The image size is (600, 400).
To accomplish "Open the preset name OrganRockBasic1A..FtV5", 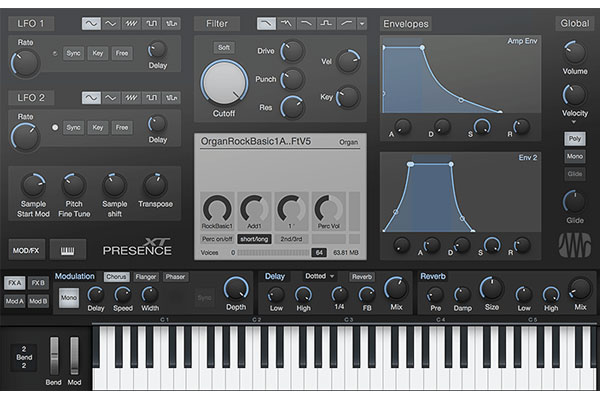I will tap(256, 142).
